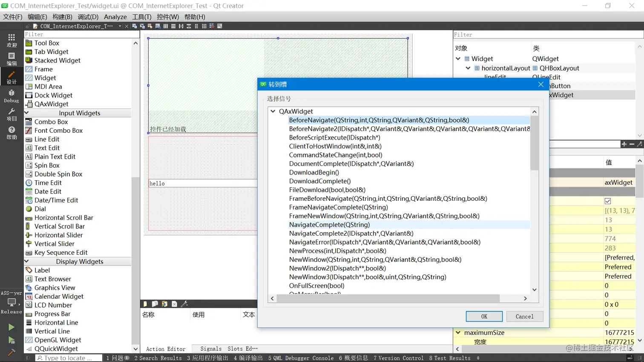This screenshot has height=362, width=644.
Task: Open 1 问题 output pane
Action: [x=118, y=358]
